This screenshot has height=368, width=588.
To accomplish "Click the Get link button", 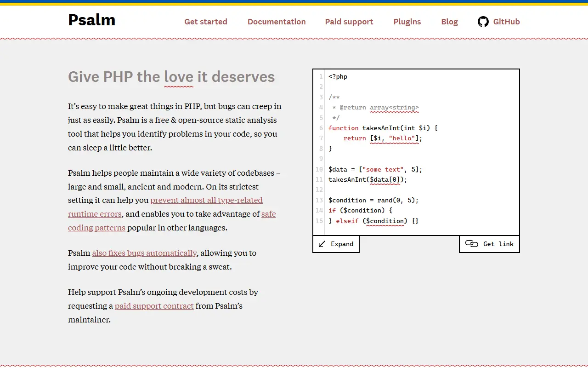I will 489,244.
